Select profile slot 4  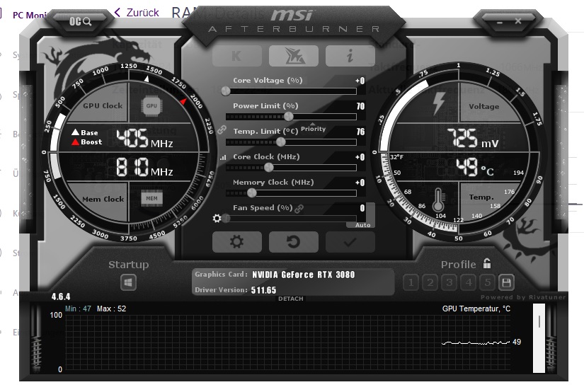click(469, 283)
